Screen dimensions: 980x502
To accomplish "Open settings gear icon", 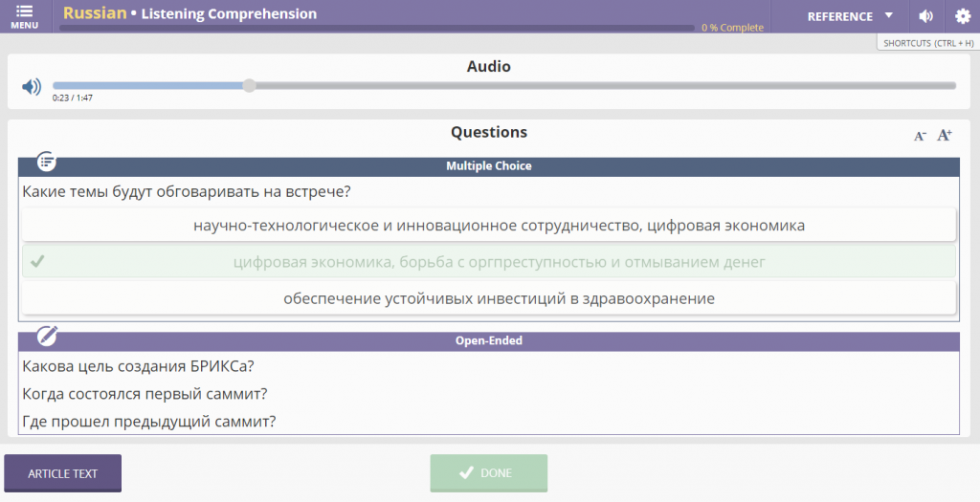I will click(x=962, y=16).
